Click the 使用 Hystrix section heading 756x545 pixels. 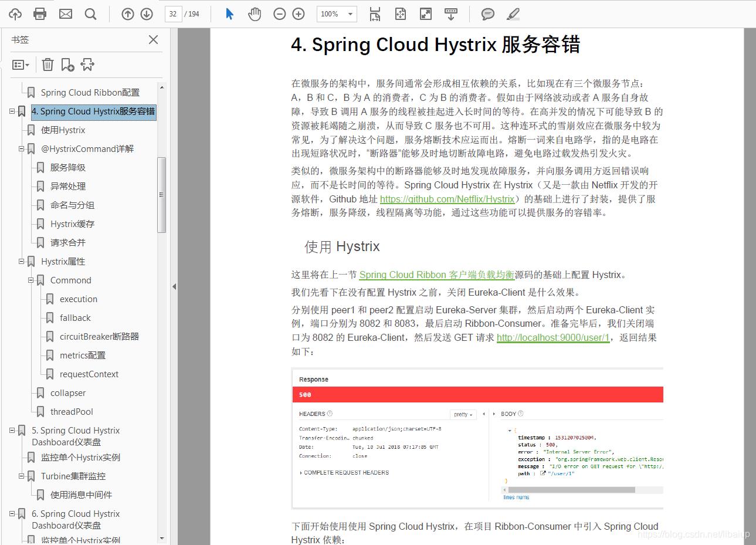(x=342, y=246)
